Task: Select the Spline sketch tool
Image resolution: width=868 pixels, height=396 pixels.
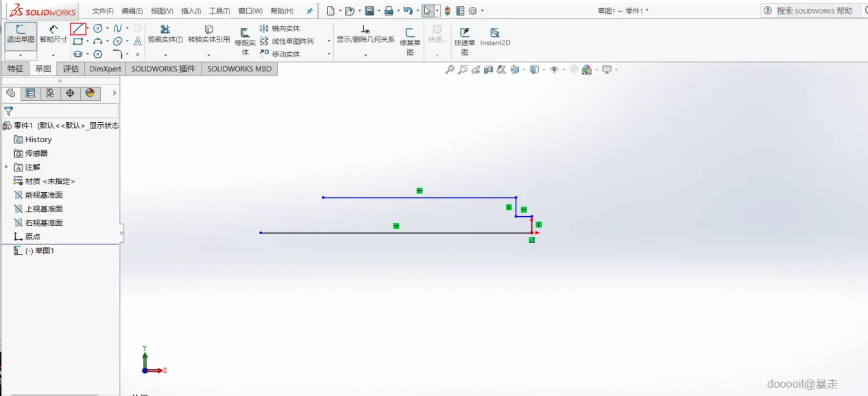Action: click(x=118, y=28)
